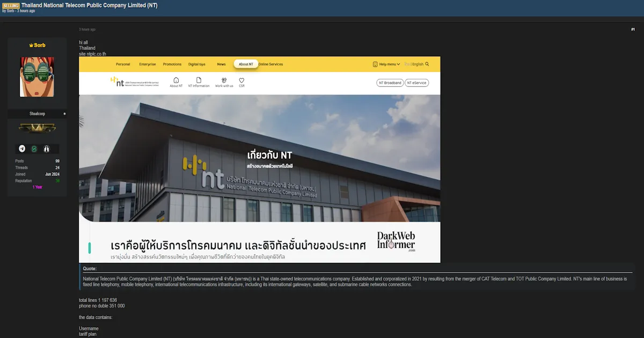Open NT eService
Screen dimensions: 644x338
click(418, 83)
